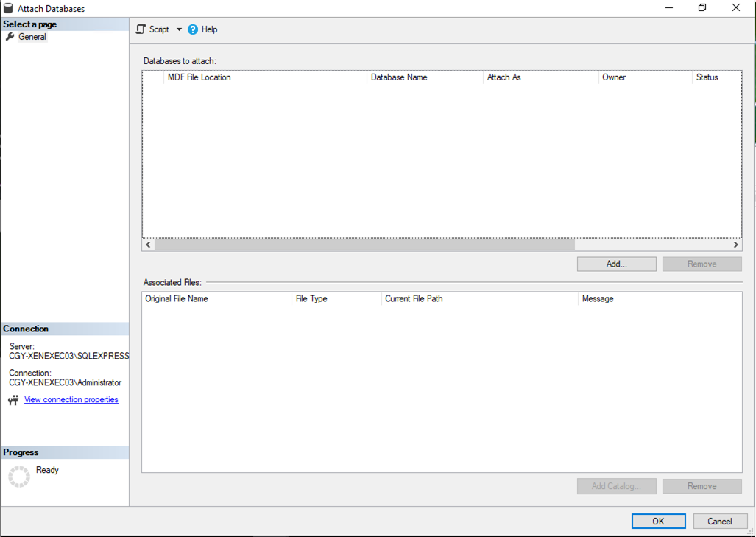The height and width of the screenshot is (537, 756).
Task: Click the Script toolbar icon
Action: tap(141, 29)
